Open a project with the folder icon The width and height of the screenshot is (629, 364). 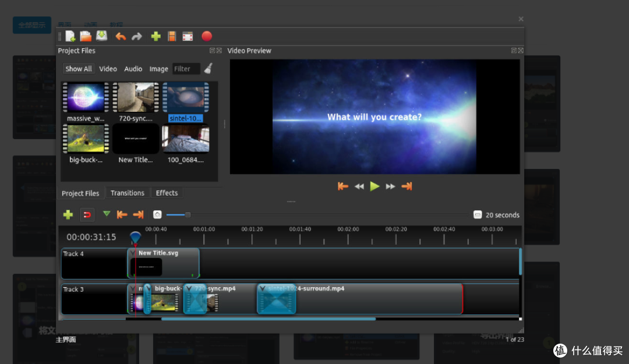click(x=86, y=37)
